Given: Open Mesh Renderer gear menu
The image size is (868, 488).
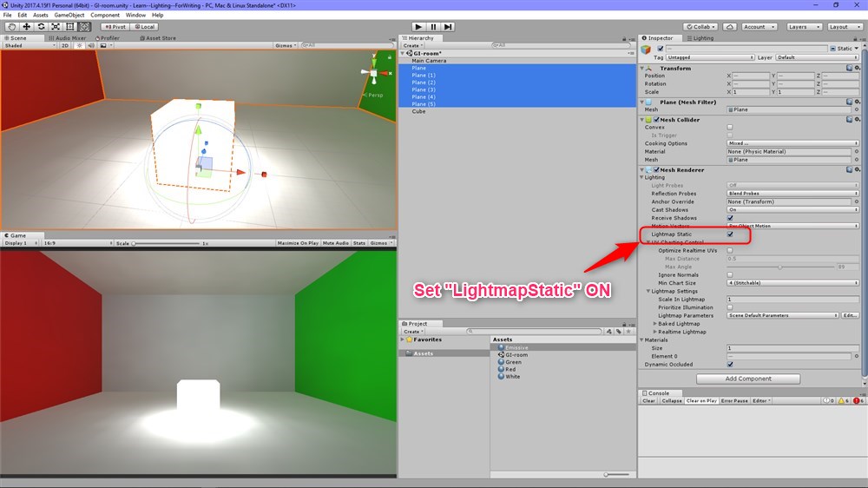Looking at the screenshot, I should (x=857, y=170).
